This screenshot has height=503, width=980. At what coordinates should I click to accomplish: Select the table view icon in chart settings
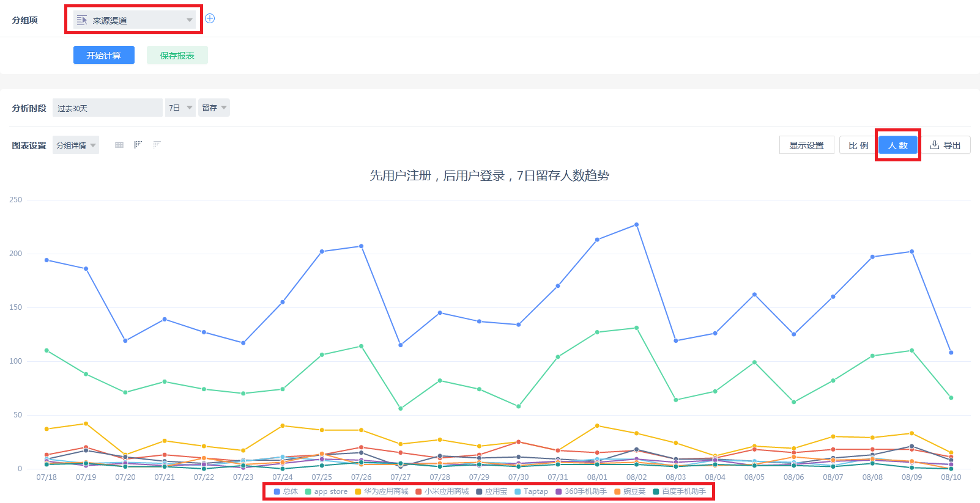[119, 145]
